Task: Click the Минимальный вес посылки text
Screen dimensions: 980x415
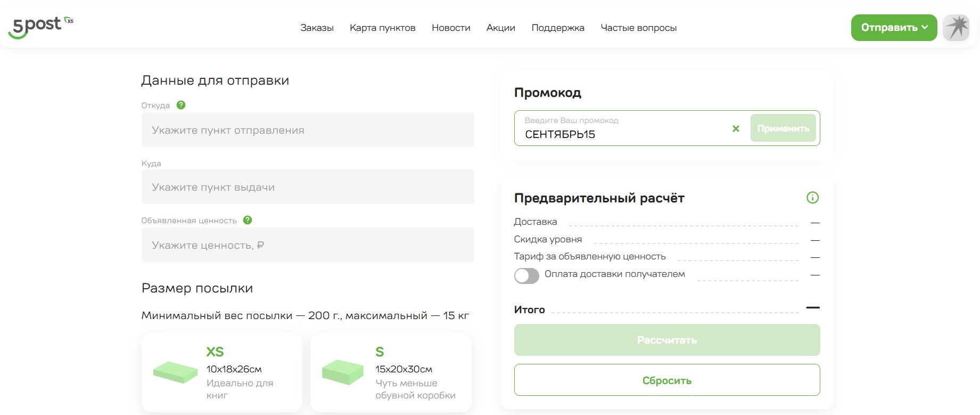Action: (x=305, y=315)
